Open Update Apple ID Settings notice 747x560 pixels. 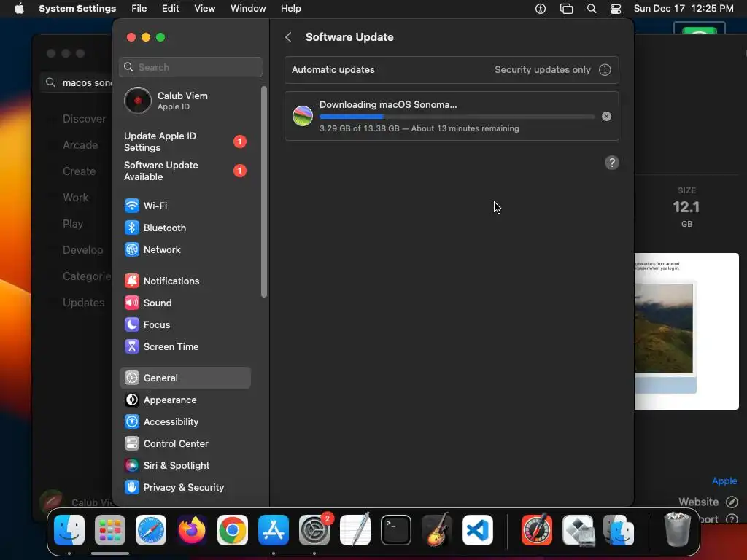pos(185,142)
